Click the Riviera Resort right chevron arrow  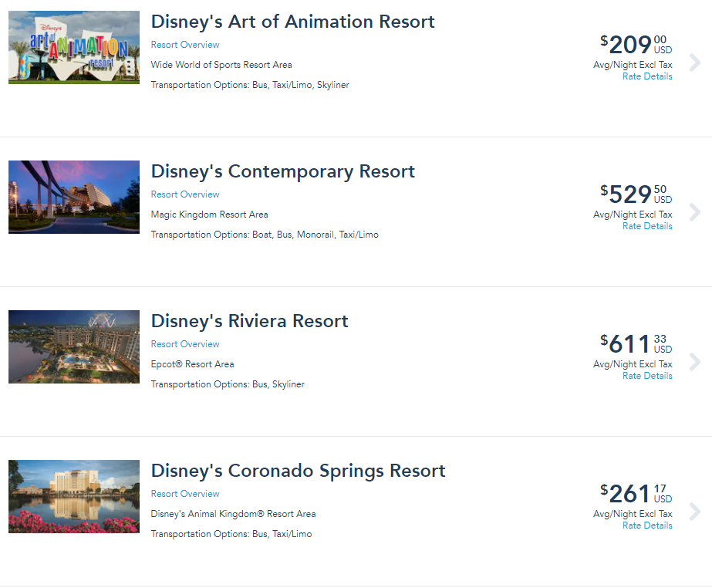695,362
